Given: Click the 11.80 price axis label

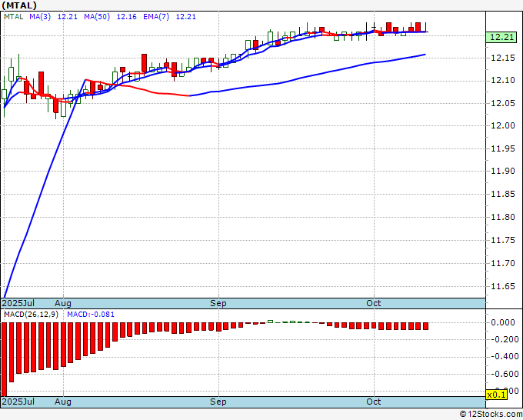Looking at the screenshot, I should click(503, 217).
